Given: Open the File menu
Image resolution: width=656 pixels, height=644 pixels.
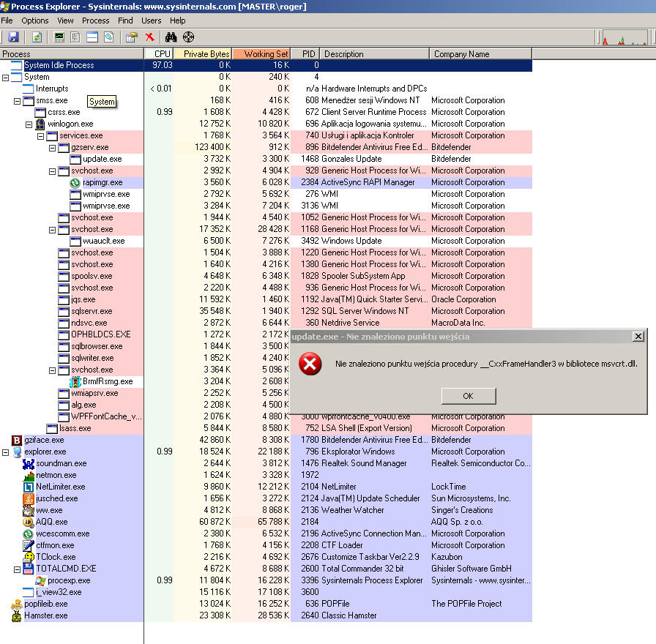Looking at the screenshot, I should coord(7,20).
